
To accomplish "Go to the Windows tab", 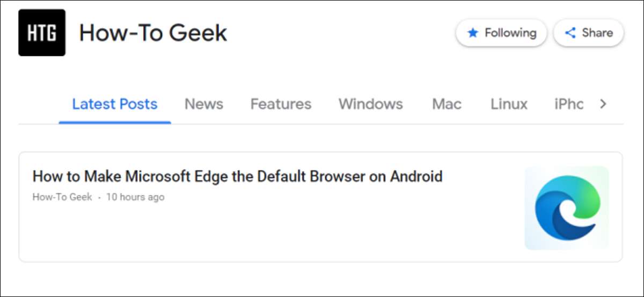I will [x=370, y=104].
